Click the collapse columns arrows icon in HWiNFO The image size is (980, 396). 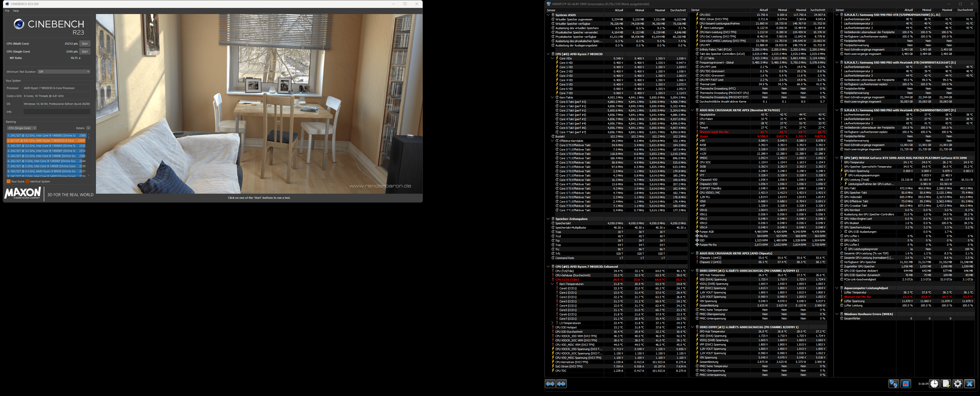[561, 384]
